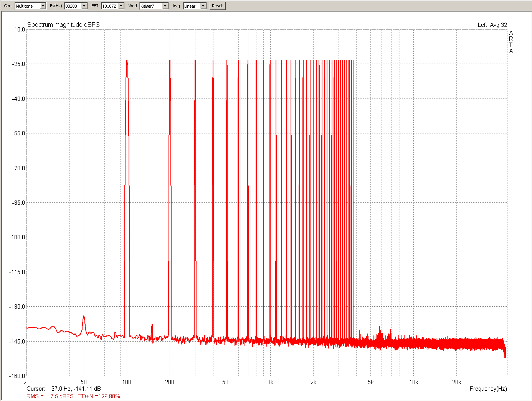532x401 pixels.
Task: Click the -145.0 y-axis label
Action: coord(17,342)
